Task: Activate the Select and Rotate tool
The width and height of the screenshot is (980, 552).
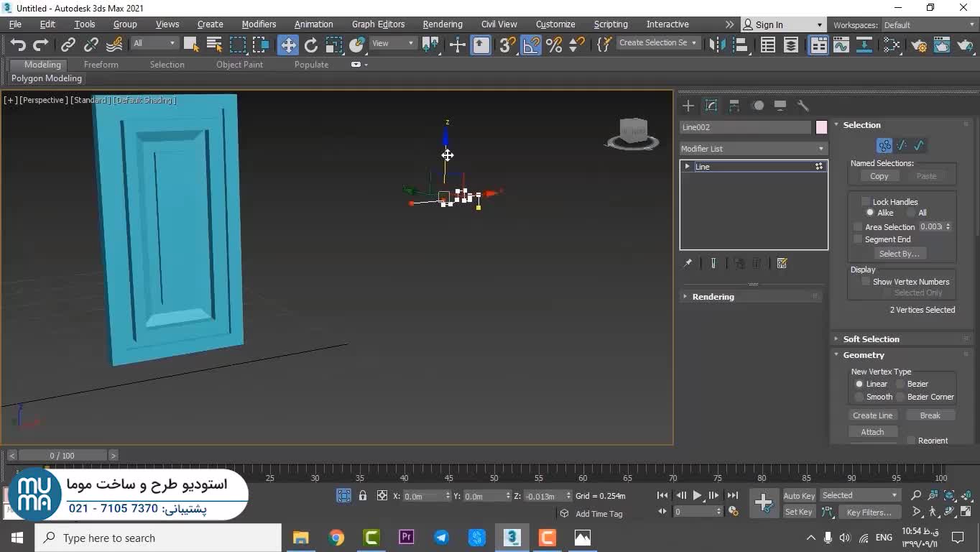Action: pos(311,45)
